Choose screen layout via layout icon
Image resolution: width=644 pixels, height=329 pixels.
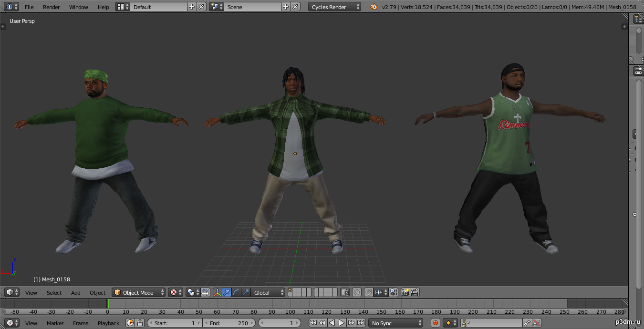[x=123, y=7]
